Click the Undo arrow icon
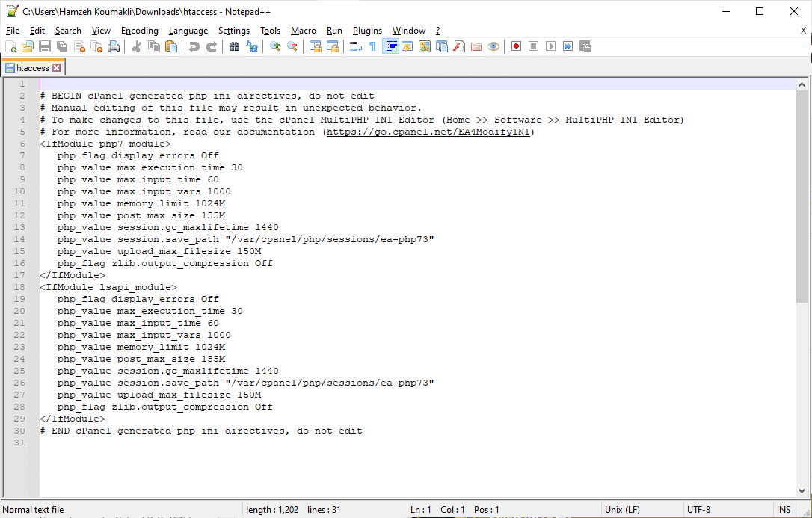 (x=194, y=47)
